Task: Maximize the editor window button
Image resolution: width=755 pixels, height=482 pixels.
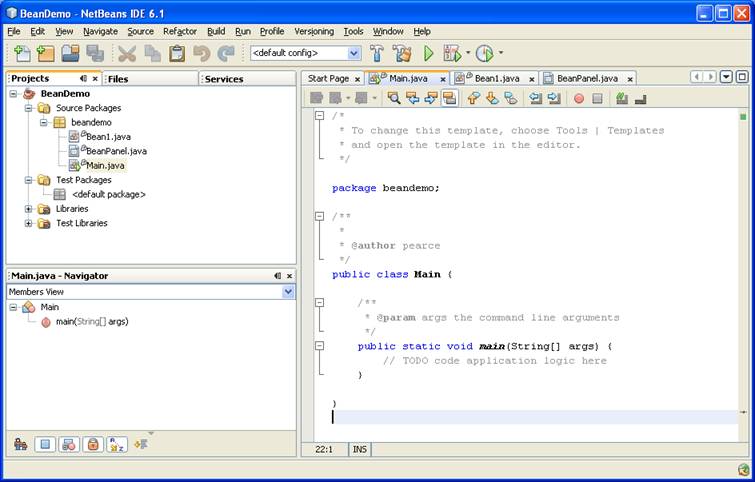Action: pyautogui.click(x=742, y=77)
